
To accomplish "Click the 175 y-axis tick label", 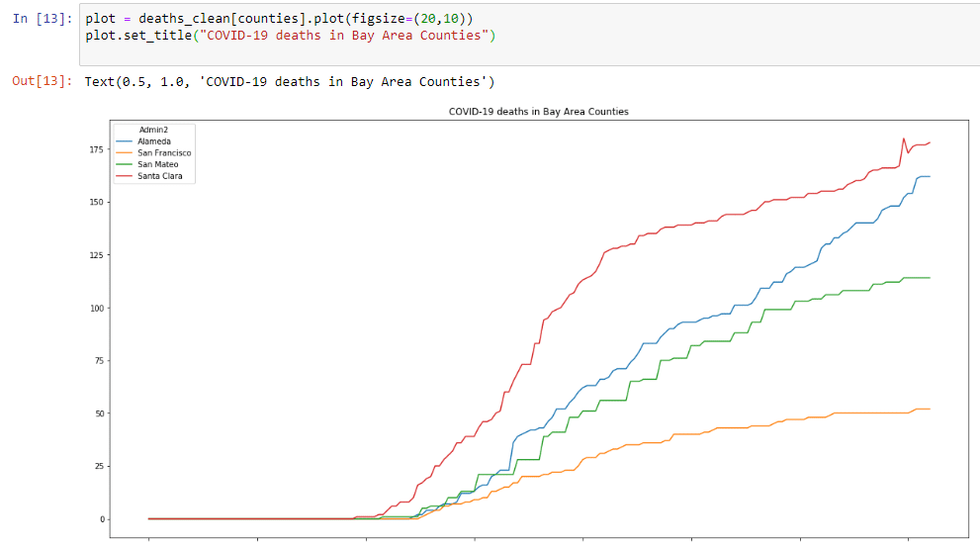I will (96, 149).
